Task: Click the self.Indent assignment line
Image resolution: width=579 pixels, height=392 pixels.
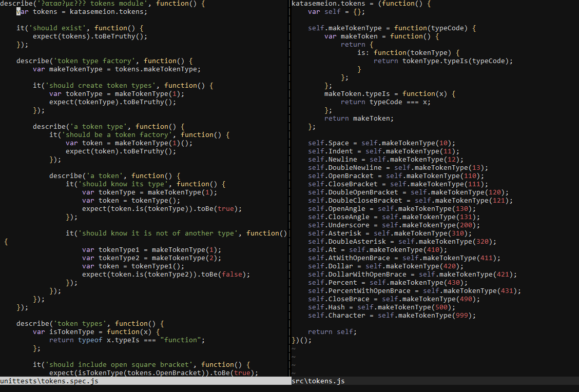Action: point(383,151)
